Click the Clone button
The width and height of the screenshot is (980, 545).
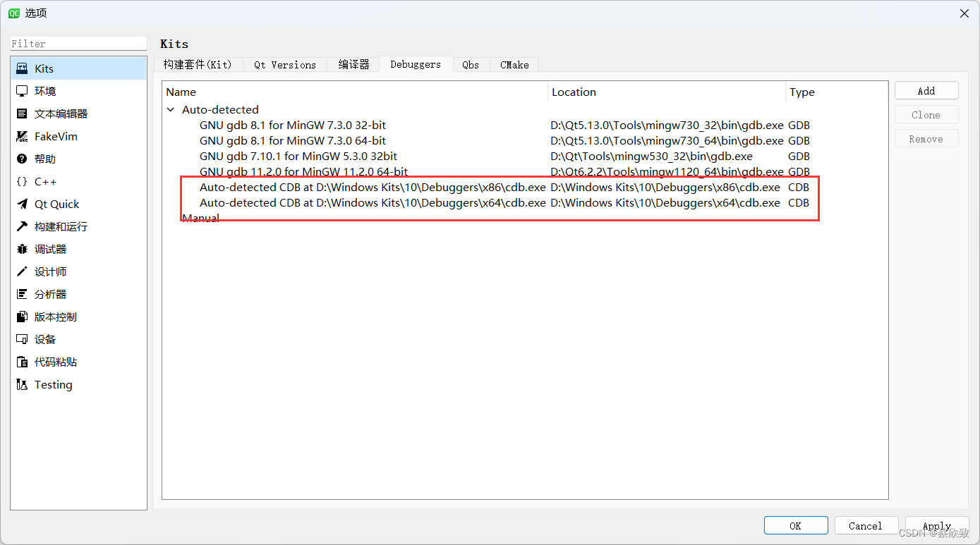tap(926, 115)
